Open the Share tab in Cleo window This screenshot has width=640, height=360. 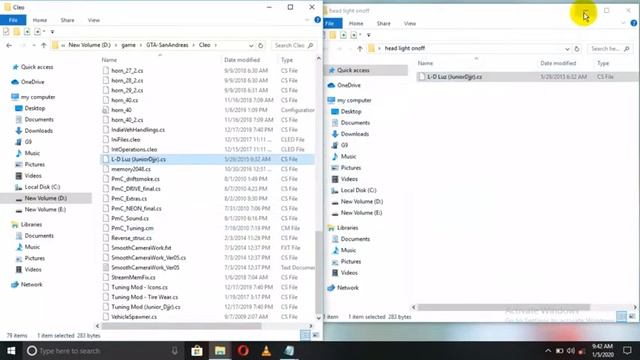pos(67,20)
